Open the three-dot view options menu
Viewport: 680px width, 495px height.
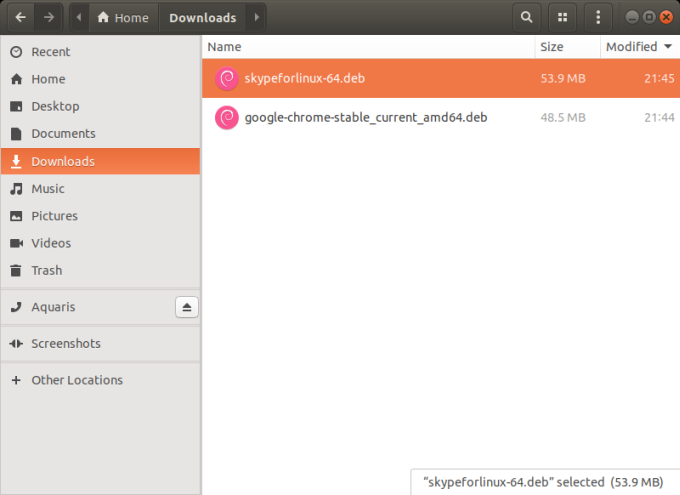point(598,17)
